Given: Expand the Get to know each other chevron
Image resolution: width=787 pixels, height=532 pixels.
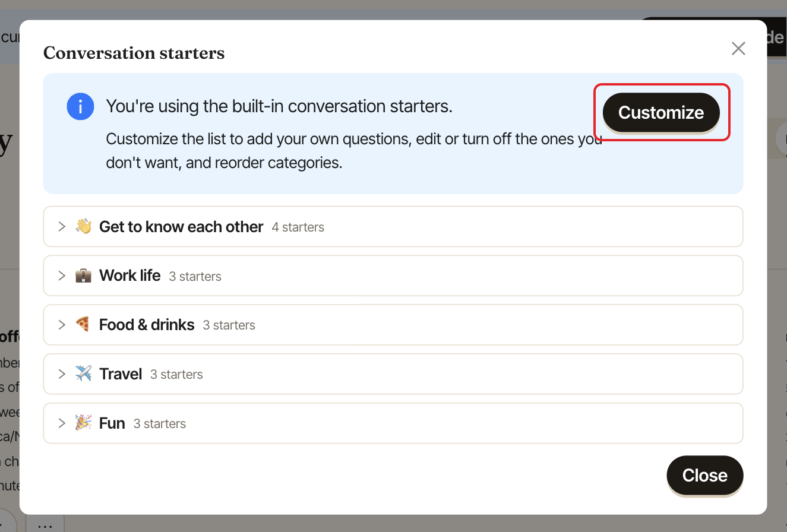Looking at the screenshot, I should pyautogui.click(x=61, y=226).
